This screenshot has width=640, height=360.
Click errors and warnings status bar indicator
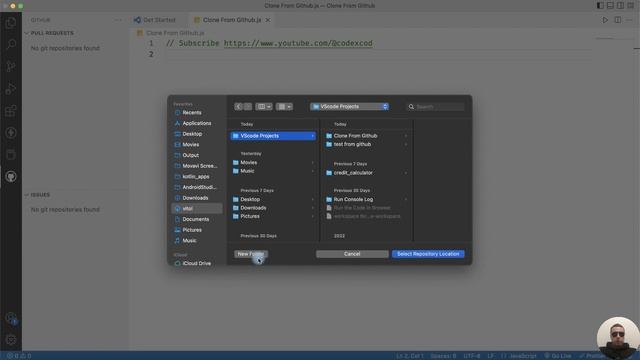click(19, 356)
